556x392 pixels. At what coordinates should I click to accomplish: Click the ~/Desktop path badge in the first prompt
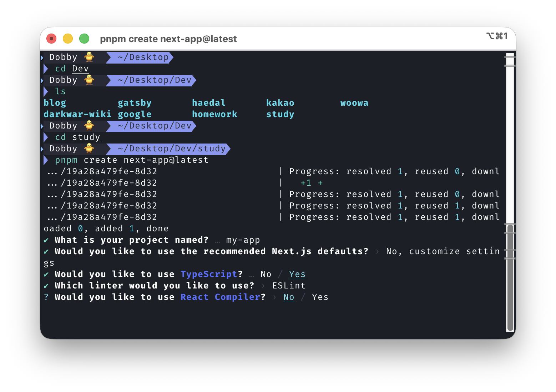click(x=140, y=57)
